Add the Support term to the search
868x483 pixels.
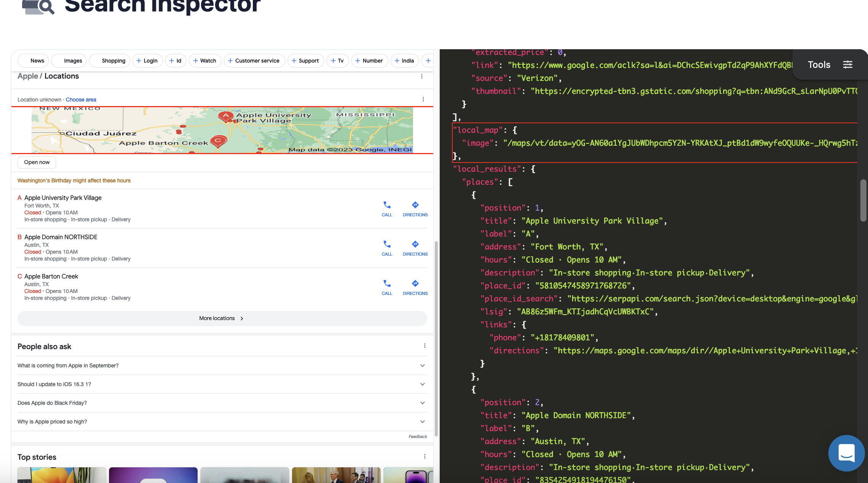point(305,60)
